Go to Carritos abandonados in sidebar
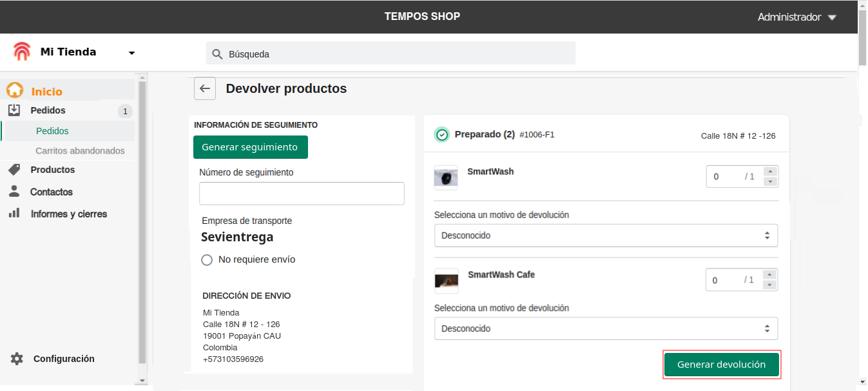 80,151
